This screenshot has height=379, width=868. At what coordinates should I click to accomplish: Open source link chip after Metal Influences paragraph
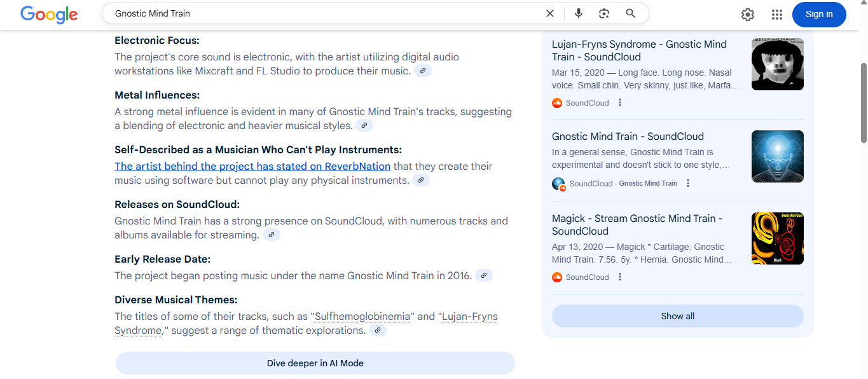[x=364, y=125]
